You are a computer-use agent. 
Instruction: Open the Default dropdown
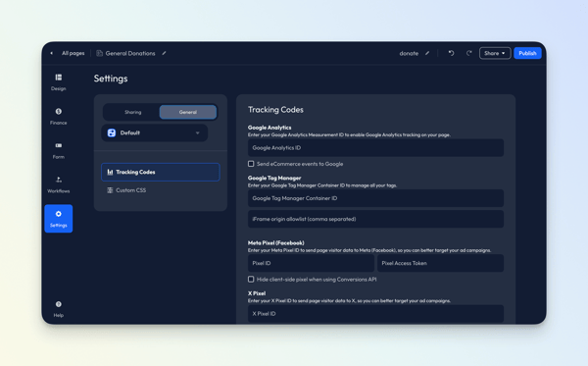pyautogui.click(x=155, y=132)
